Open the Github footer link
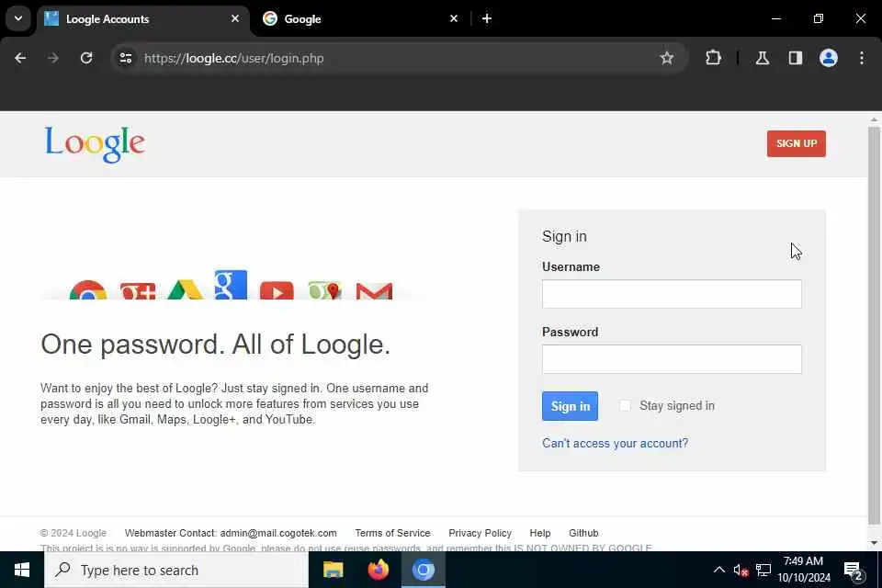This screenshot has height=588, width=882. click(583, 533)
